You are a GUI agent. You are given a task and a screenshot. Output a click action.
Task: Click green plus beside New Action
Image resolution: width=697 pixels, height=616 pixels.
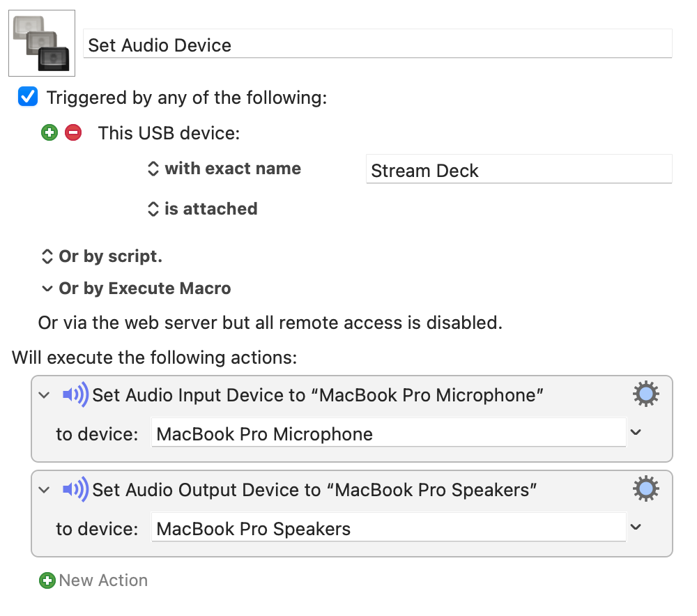47,580
